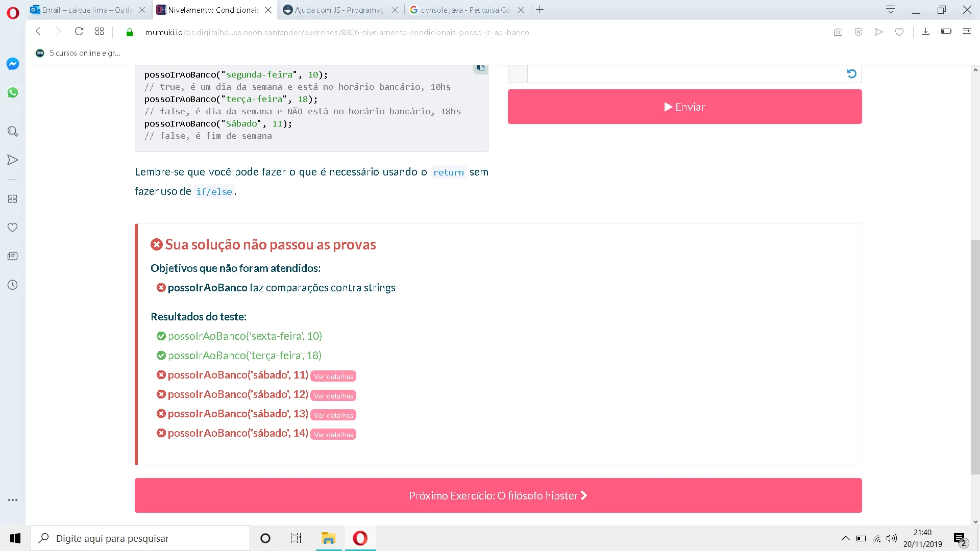This screenshot has width=980, height=551.
Task: Reload the page with refresh icon
Action: coord(79,32)
